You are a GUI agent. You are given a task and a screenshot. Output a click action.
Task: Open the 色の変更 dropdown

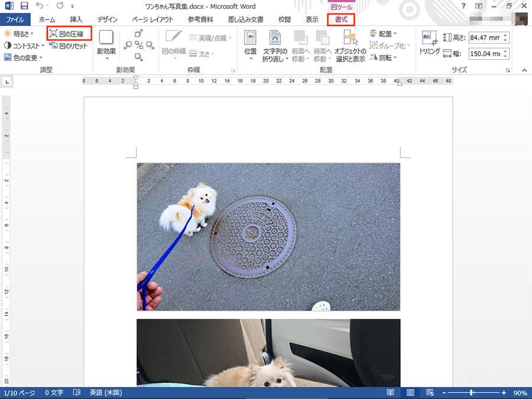click(23, 57)
